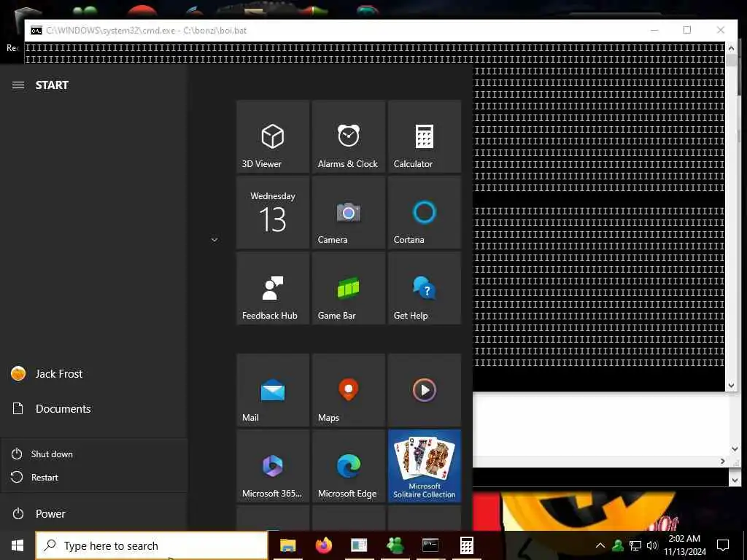747x560 pixels.
Task: Open the Feedback Hub tile
Action: pyautogui.click(x=273, y=289)
